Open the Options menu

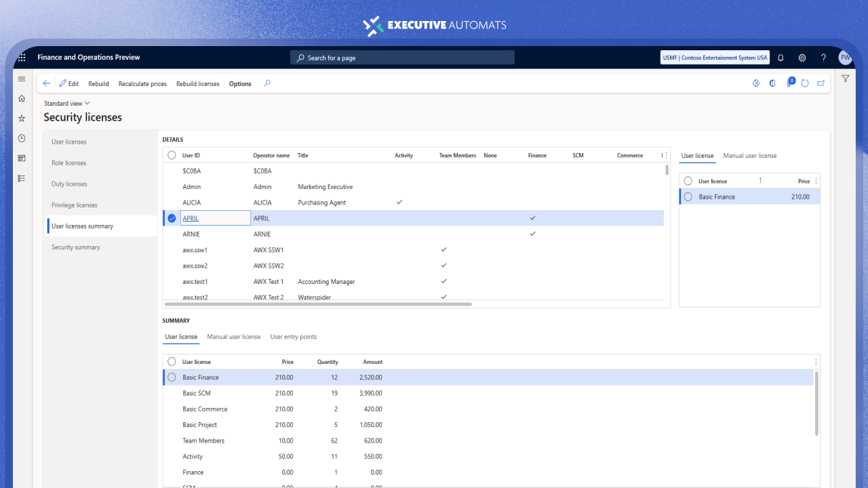tap(240, 83)
